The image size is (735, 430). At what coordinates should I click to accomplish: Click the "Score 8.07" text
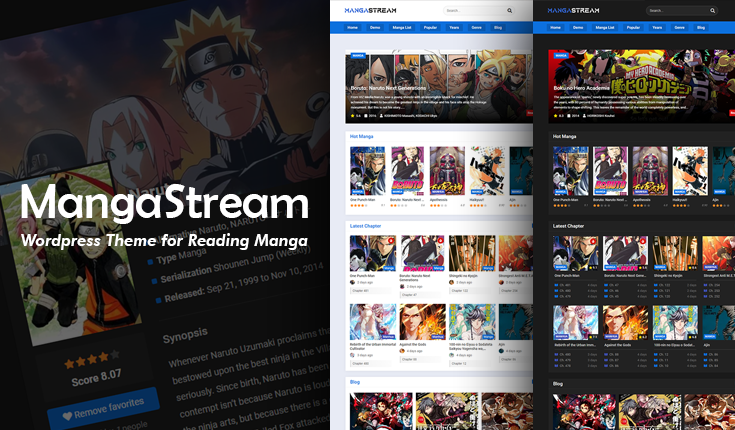(x=96, y=377)
